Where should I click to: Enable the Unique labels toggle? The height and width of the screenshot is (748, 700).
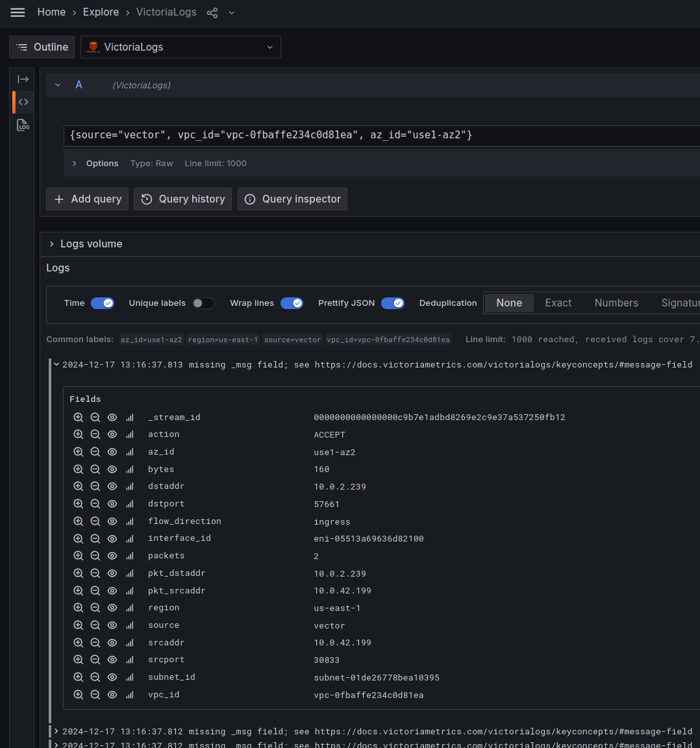coord(203,303)
